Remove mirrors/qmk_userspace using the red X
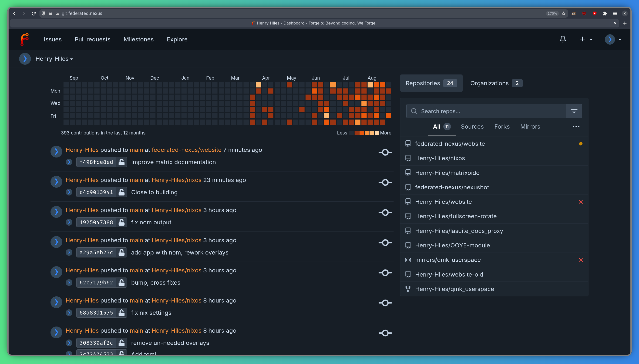This screenshot has width=639, height=364. (x=581, y=260)
